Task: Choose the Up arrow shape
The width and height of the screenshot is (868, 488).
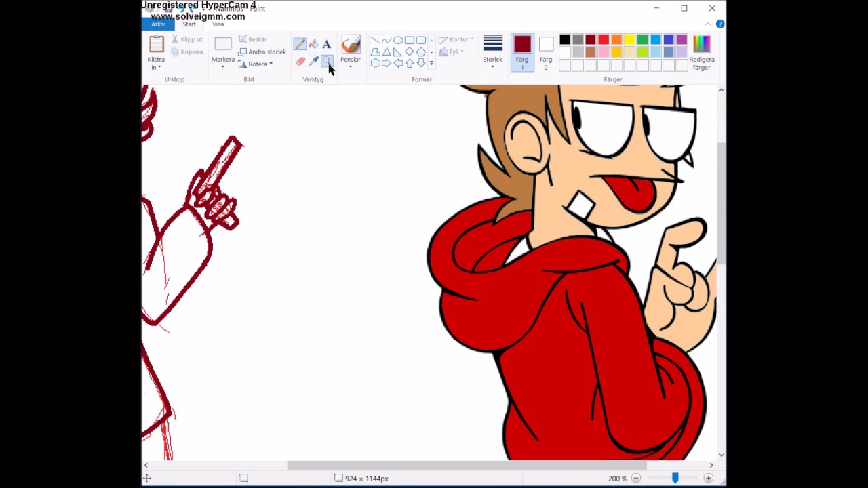Action: (x=410, y=63)
